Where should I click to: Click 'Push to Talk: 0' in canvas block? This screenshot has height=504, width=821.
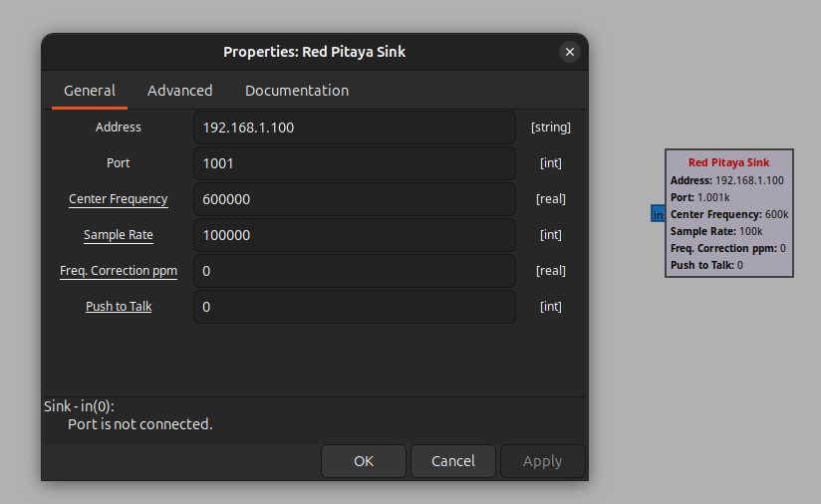pyautogui.click(x=706, y=265)
